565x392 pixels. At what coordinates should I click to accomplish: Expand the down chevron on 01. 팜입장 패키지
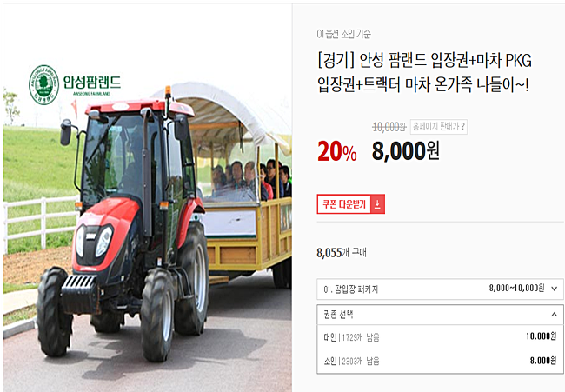tap(555, 289)
